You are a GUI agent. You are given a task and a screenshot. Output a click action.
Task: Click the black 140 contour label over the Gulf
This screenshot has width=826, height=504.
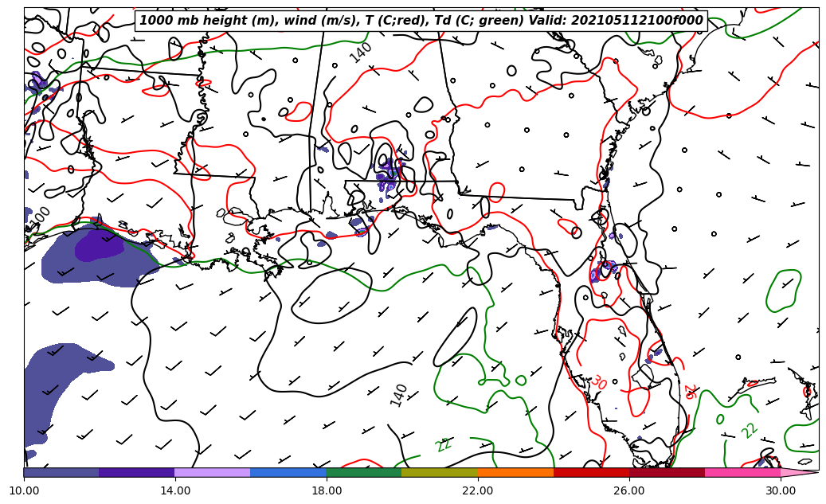click(399, 396)
